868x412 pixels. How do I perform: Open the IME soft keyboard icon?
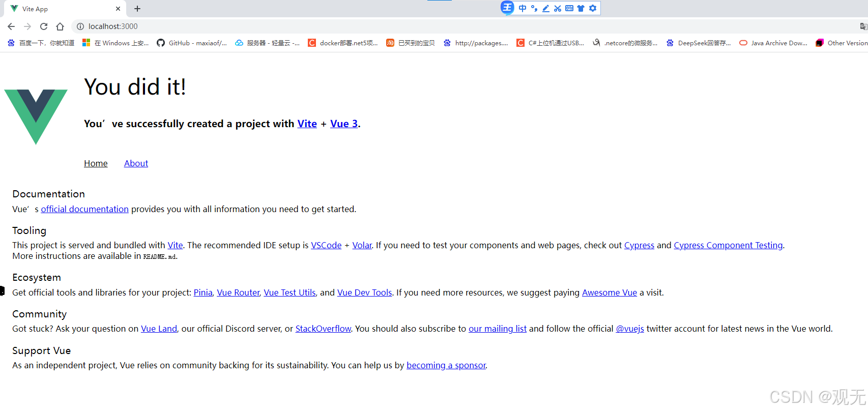click(569, 8)
